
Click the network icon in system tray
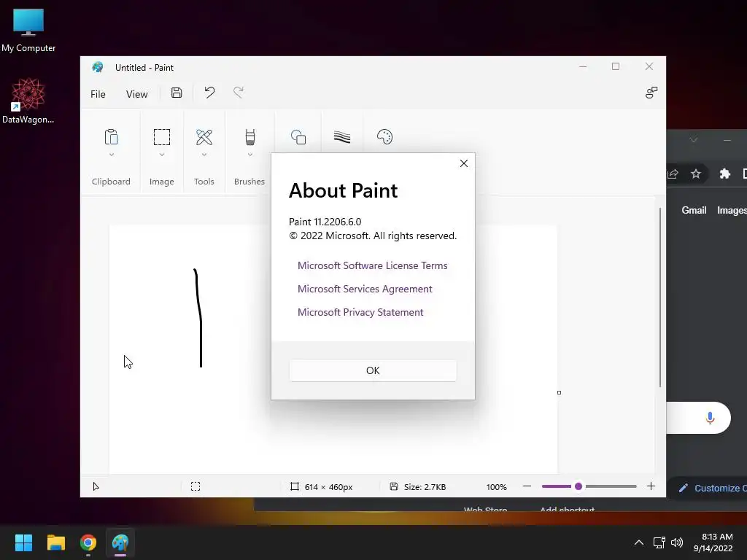[x=659, y=542]
